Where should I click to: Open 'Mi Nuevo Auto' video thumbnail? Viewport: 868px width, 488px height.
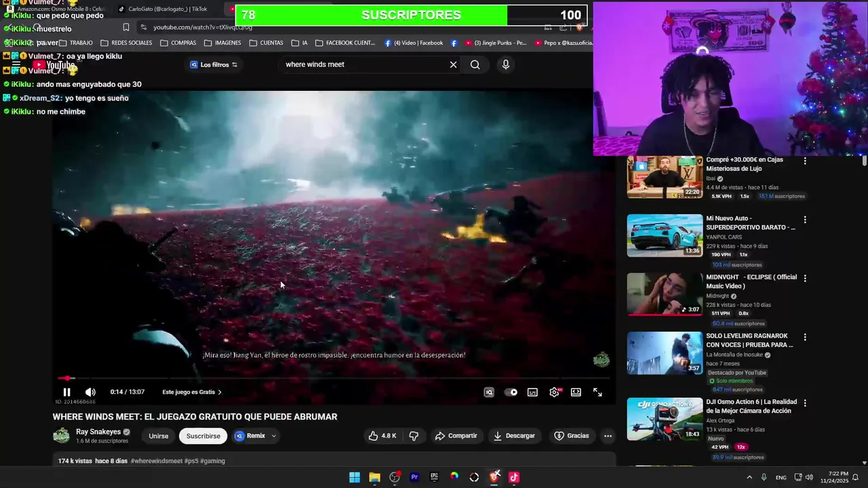[665, 235]
